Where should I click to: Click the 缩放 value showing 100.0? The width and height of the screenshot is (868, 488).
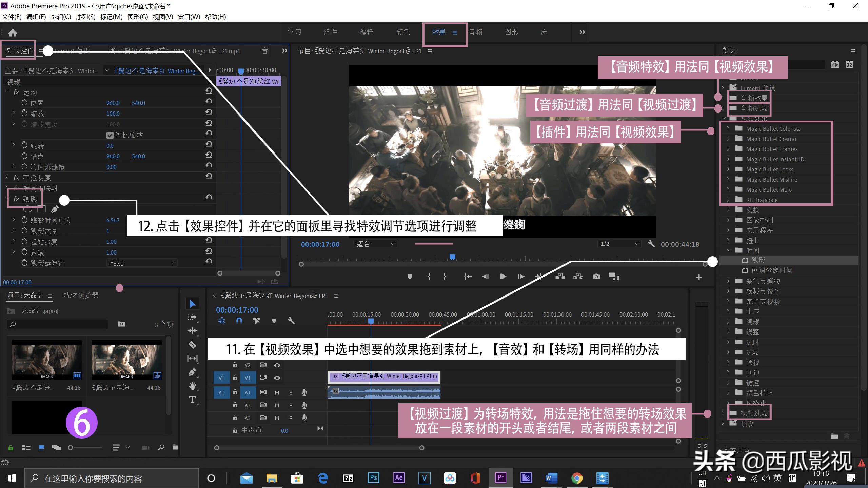pos(113,113)
